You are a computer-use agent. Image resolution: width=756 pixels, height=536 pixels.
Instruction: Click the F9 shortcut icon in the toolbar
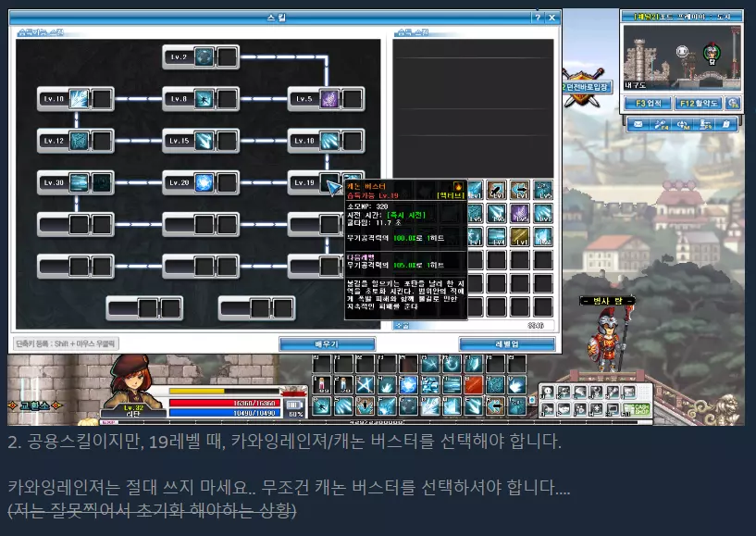tap(705, 124)
